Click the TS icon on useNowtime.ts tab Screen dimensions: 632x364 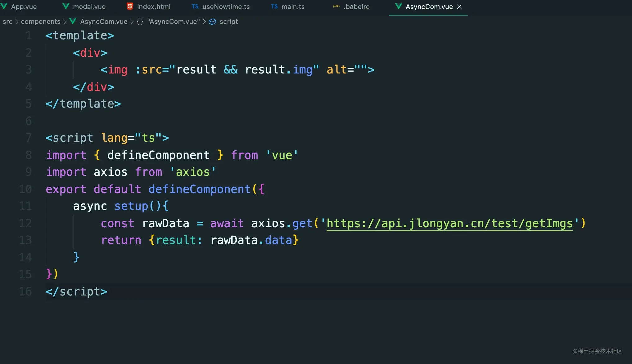click(195, 7)
